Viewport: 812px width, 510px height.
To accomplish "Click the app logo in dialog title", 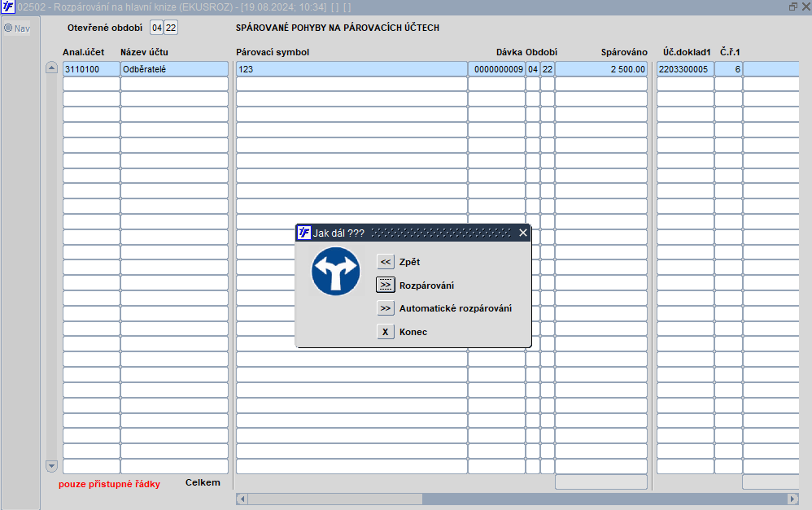I will [x=304, y=233].
